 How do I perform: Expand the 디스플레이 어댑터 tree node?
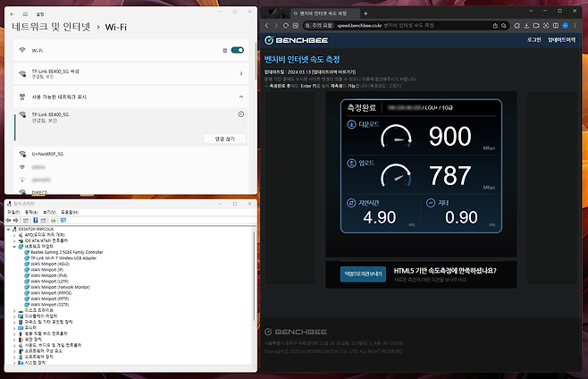pos(15,316)
